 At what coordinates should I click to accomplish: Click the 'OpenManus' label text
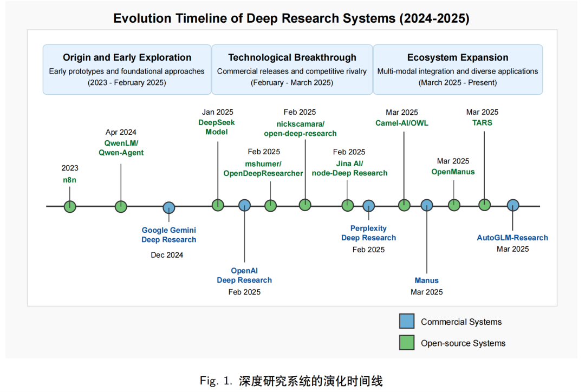pyautogui.click(x=453, y=172)
